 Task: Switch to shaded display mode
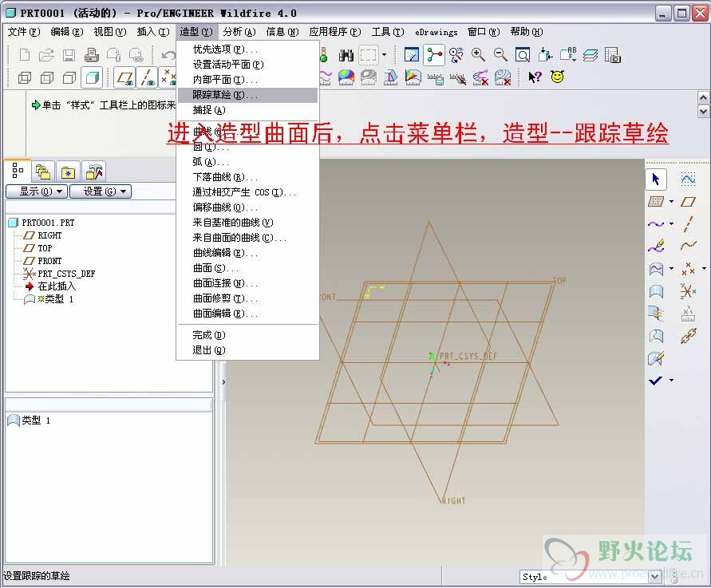[92, 77]
